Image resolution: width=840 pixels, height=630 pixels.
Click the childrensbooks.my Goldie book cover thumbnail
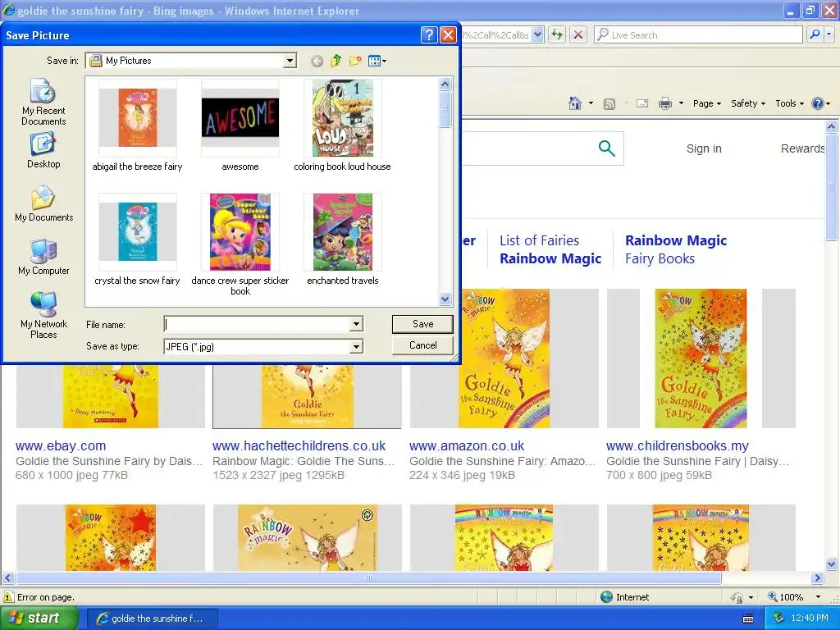click(x=701, y=358)
